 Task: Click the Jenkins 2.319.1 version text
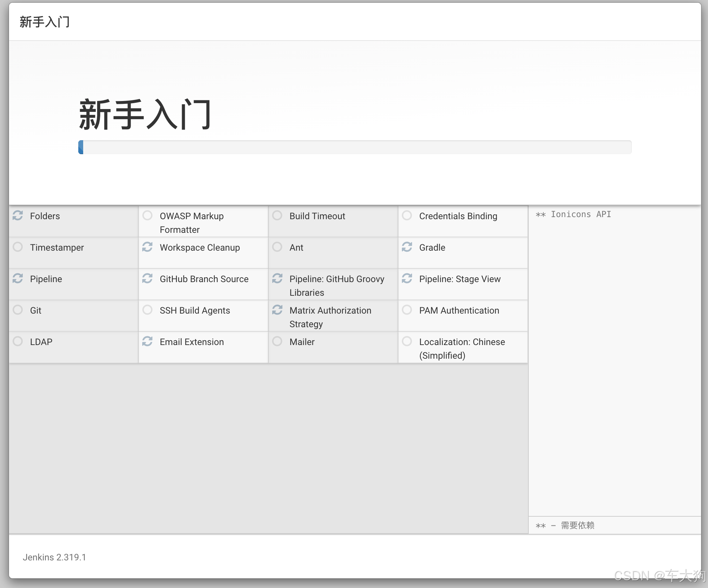(55, 557)
